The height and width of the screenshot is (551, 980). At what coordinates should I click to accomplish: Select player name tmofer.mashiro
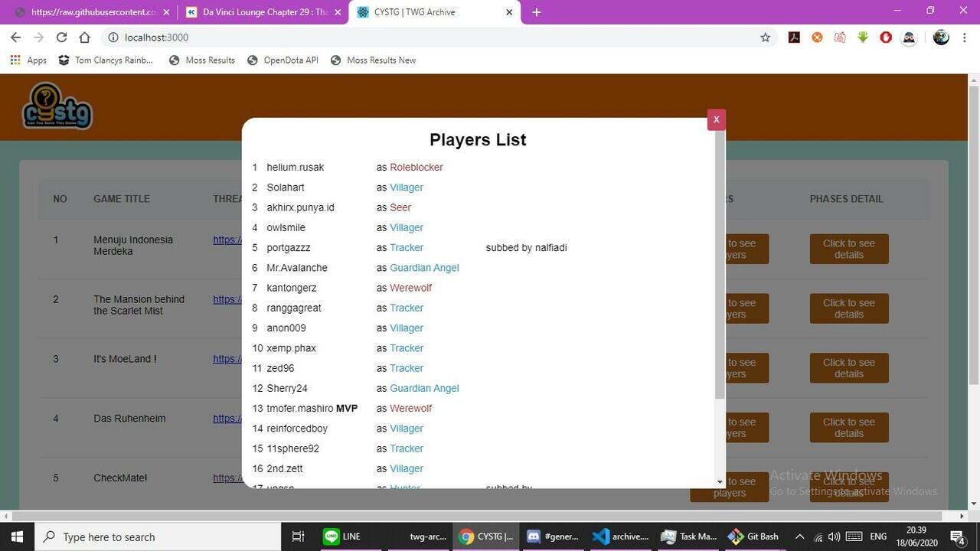[x=300, y=409]
